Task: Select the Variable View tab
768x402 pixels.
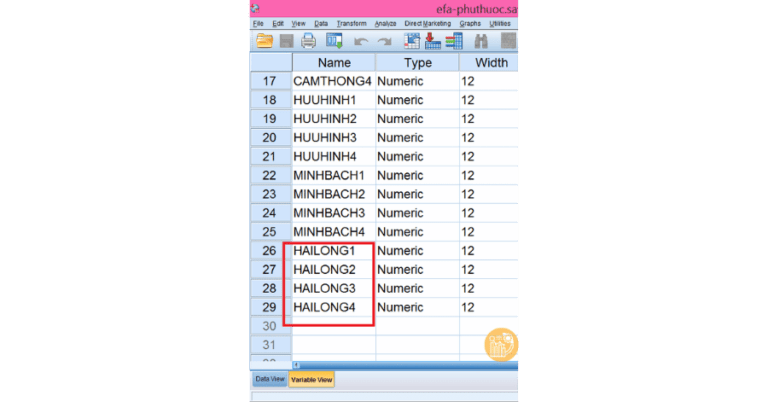Action: point(312,379)
